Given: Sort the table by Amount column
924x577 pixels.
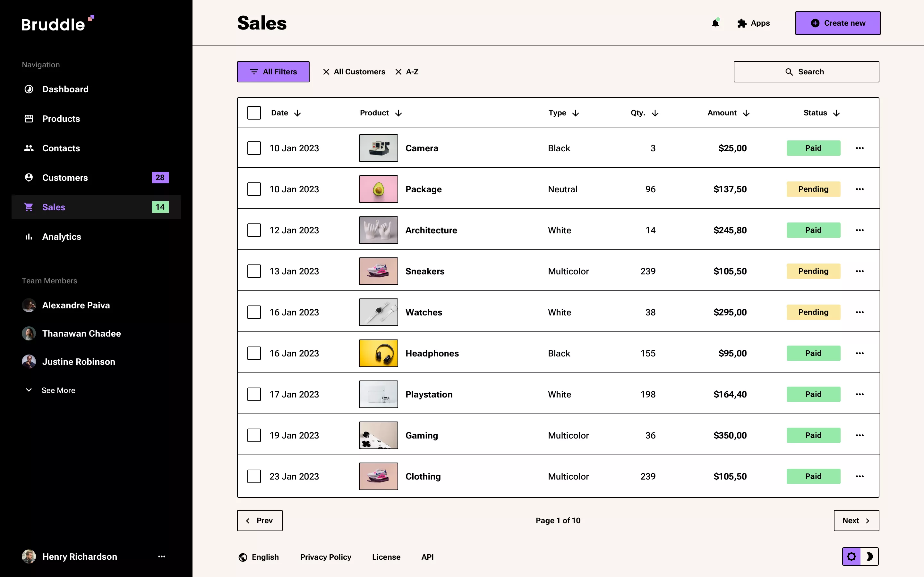Looking at the screenshot, I should click(747, 113).
